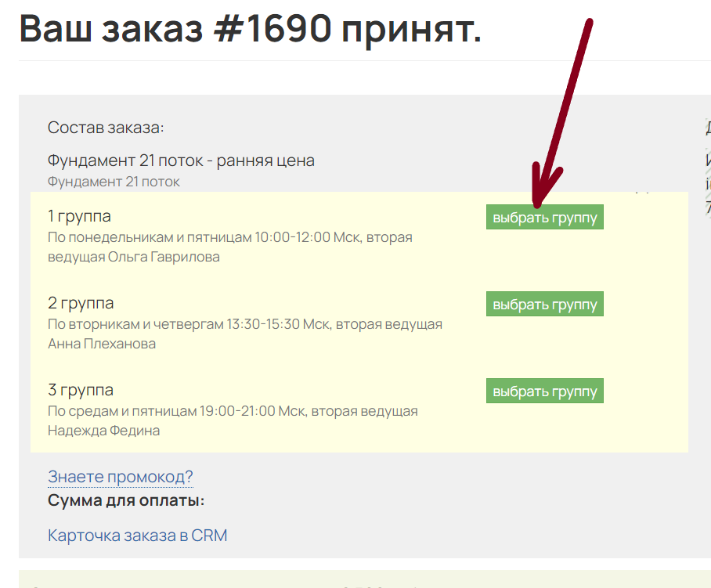Click the "2 группа" title
This screenshot has width=711, height=588.
click(81, 303)
